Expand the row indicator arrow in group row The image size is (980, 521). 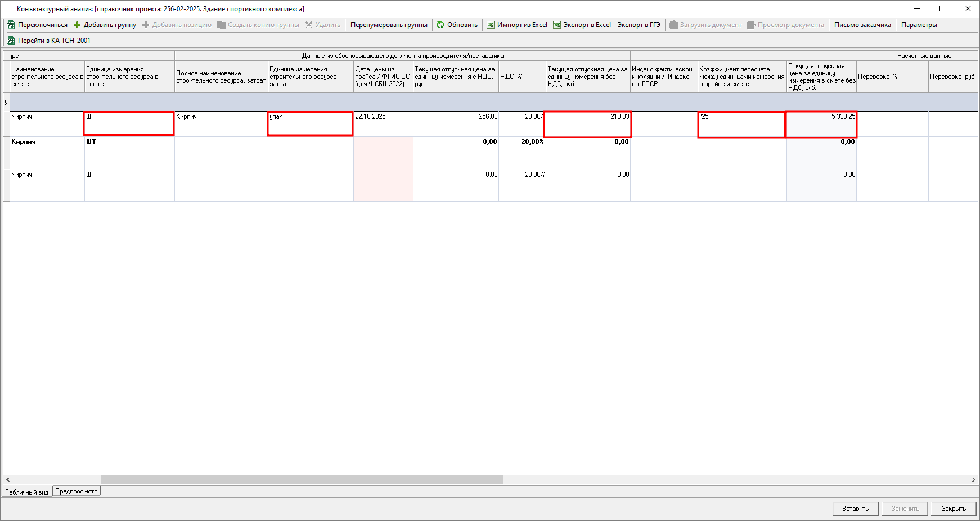6,102
